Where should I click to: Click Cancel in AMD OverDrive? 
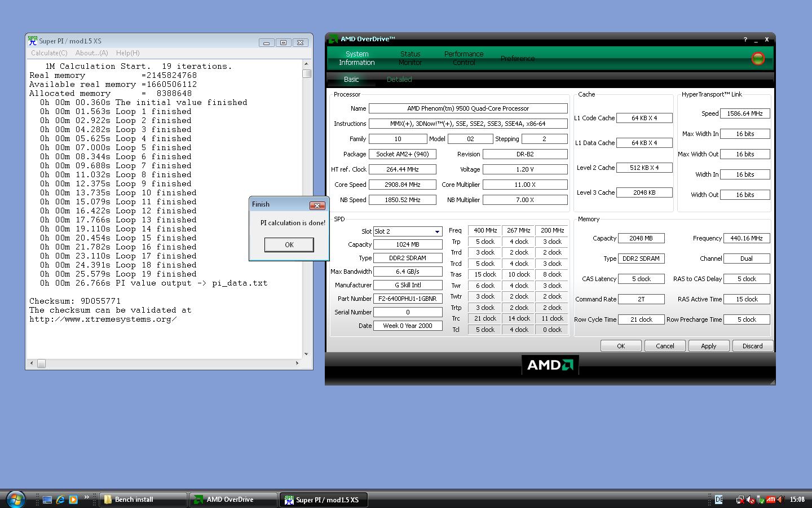pos(665,346)
